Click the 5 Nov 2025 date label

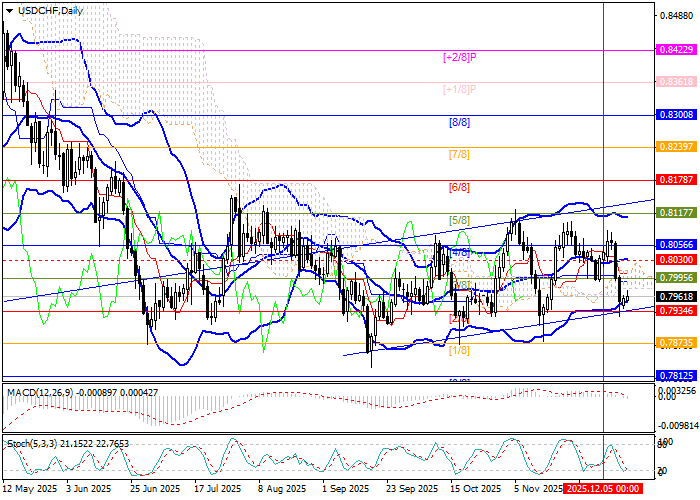pos(538,489)
